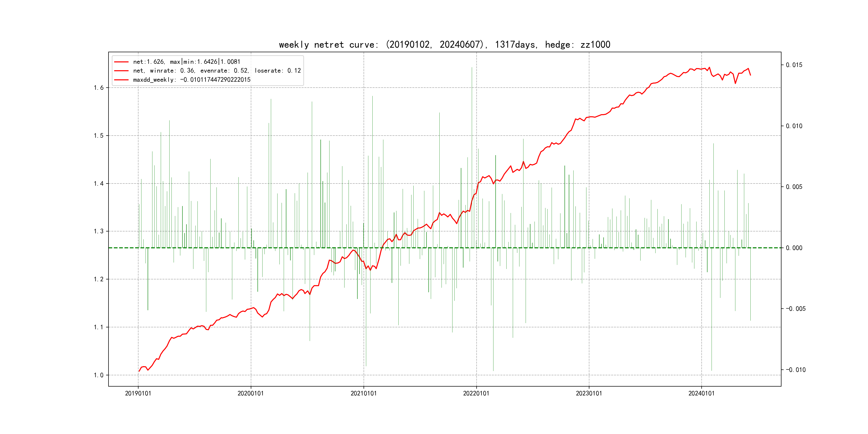Click the 1.0 left y-axis tick label
Viewport: 868px width, 434px height.
(x=99, y=375)
